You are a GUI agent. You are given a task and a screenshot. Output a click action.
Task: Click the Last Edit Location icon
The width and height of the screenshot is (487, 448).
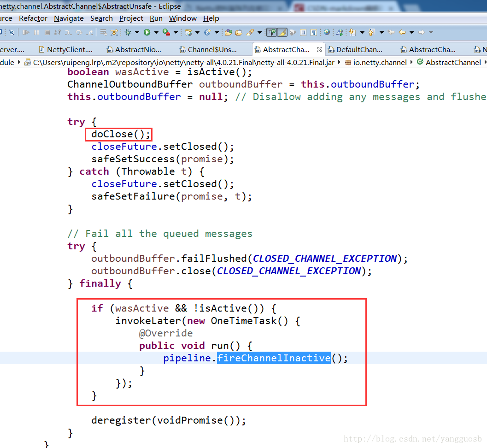tap(391, 32)
